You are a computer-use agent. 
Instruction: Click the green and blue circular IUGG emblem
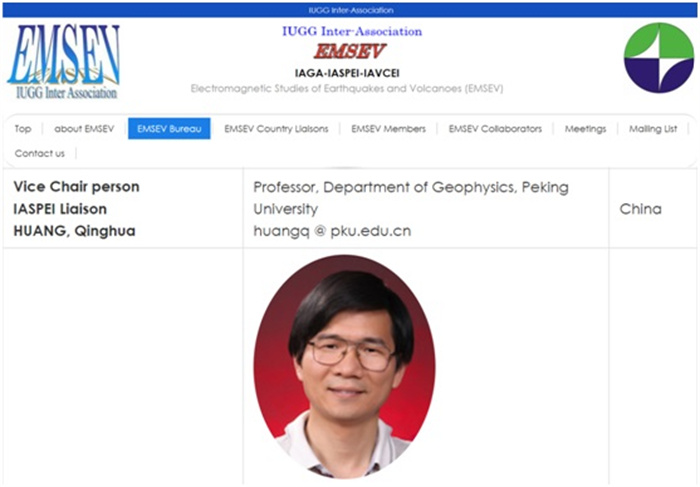click(659, 58)
